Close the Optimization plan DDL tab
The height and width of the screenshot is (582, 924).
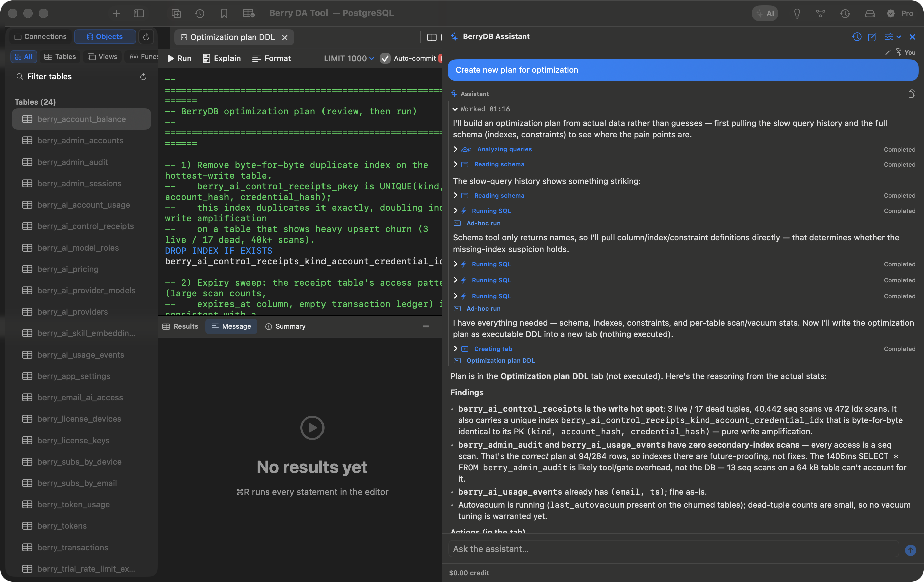(285, 37)
